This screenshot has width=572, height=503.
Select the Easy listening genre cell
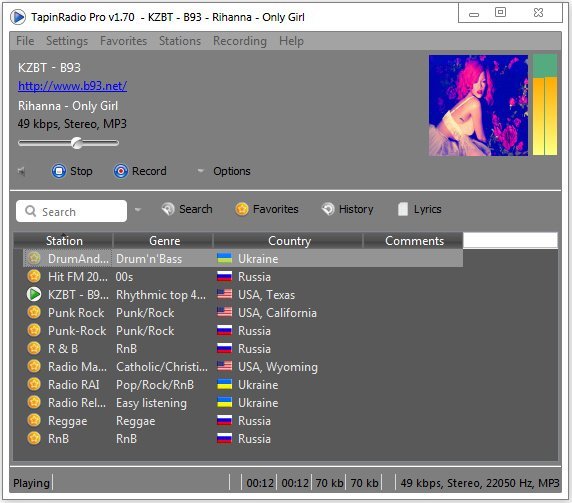151,403
